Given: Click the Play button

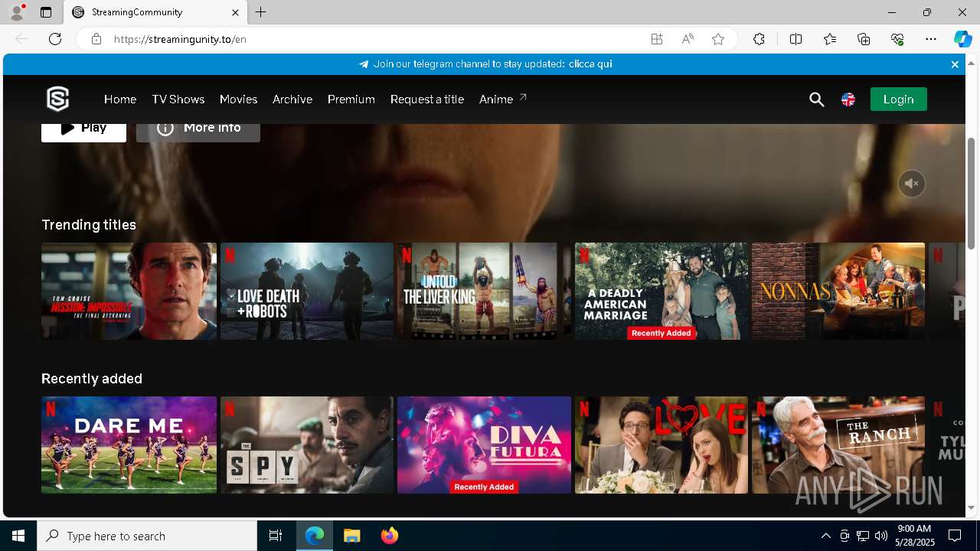Looking at the screenshot, I should (x=83, y=132).
